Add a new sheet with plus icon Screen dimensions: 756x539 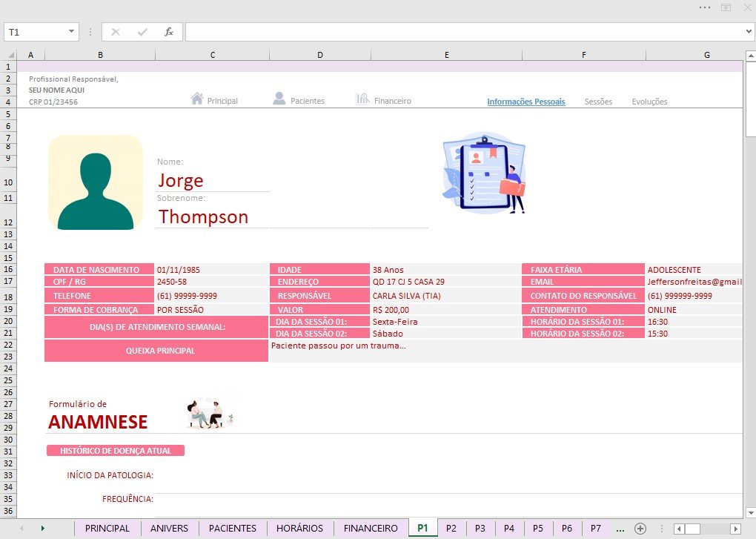click(x=640, y=529)
